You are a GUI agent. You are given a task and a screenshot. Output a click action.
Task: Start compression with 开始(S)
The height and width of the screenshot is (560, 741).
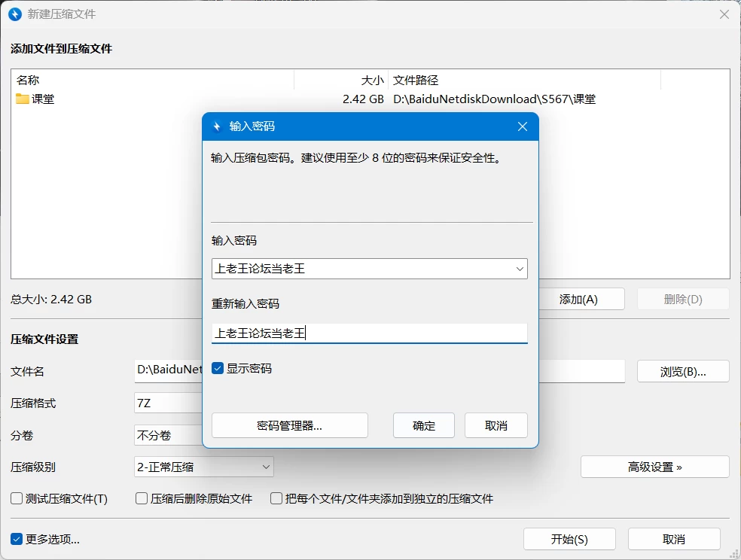(x=569, y=539)
